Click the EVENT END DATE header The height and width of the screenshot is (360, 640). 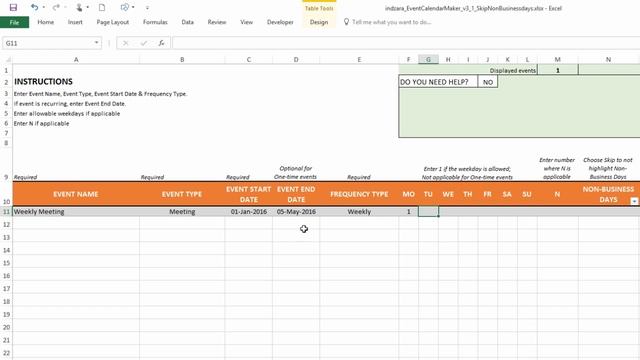click(296, 194)
